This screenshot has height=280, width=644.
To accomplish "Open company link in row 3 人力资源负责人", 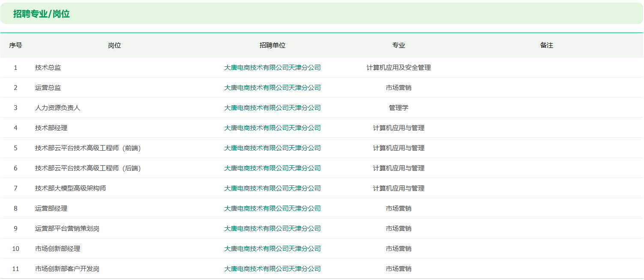I will click(273, 108).
